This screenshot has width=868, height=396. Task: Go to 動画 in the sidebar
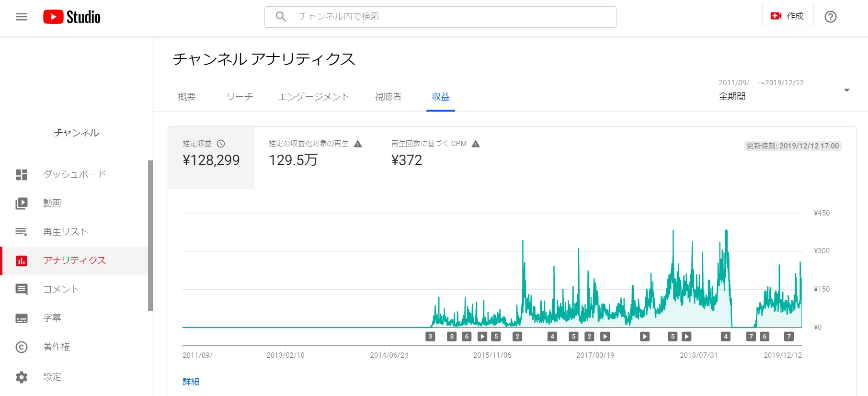point(52,203)
